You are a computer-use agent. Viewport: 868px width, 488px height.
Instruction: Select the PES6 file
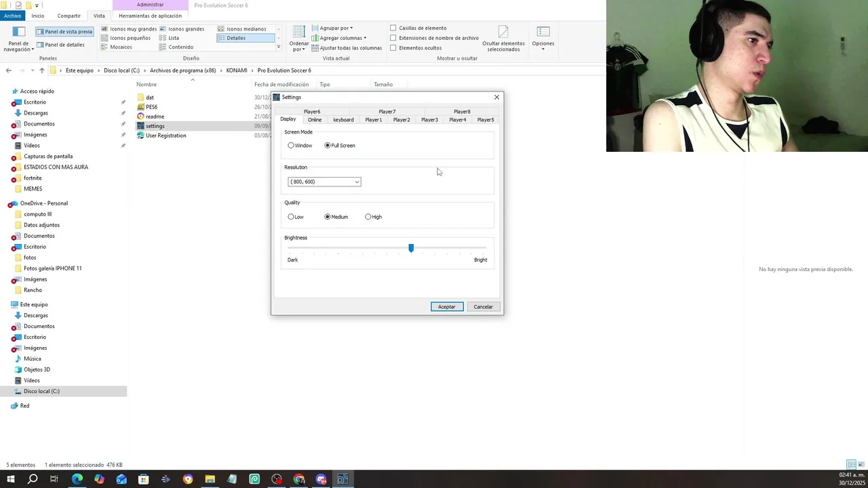click(151, 107)
